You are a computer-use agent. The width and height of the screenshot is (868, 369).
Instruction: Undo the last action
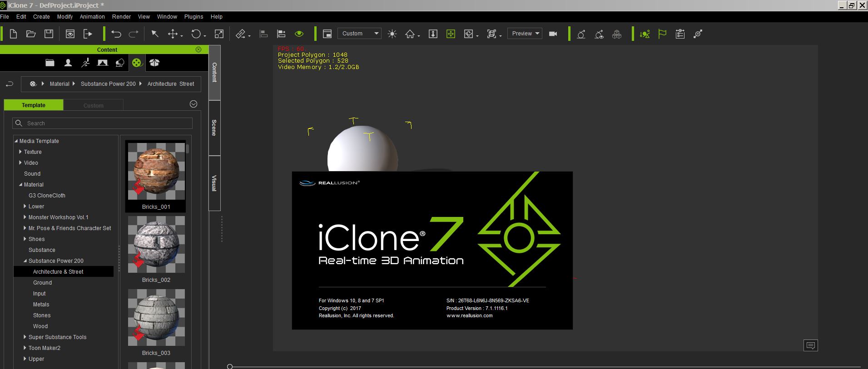click(x=116, y=34)
